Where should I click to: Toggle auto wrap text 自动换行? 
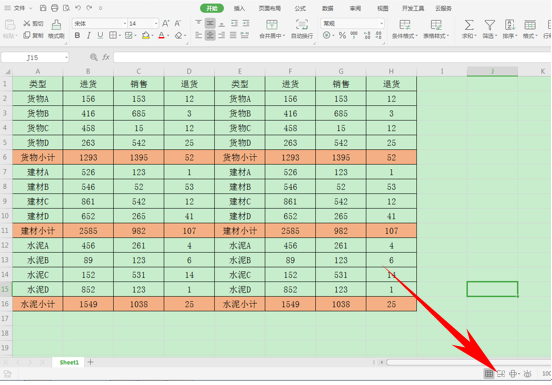(x=302, y=29)
